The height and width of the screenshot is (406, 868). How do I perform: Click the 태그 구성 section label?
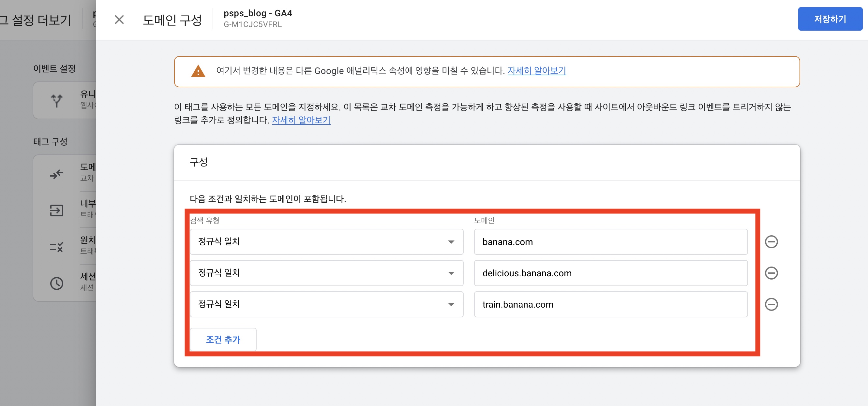point(50,142)
